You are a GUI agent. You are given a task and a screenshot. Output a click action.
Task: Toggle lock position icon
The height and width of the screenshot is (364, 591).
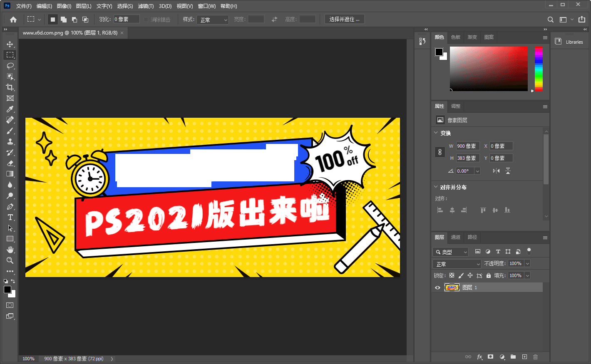[x=470, y=275]
